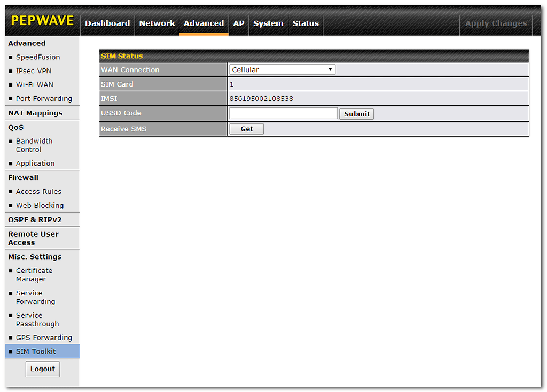Log out of the router

(42, 369)
